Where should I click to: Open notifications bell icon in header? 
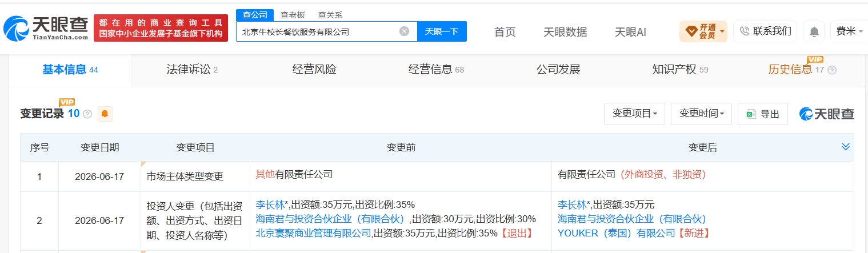coord(814,32)
